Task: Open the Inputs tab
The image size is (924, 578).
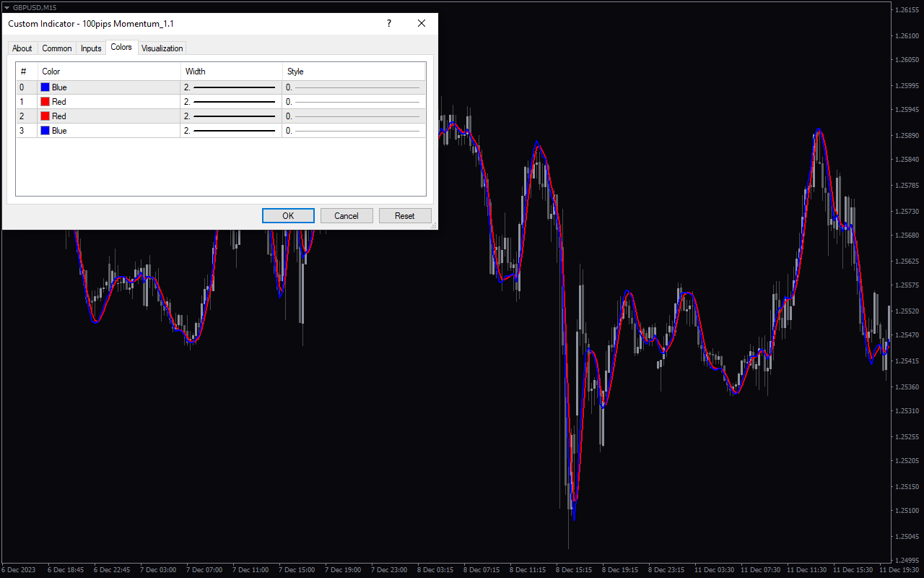Action: (91, 48)
